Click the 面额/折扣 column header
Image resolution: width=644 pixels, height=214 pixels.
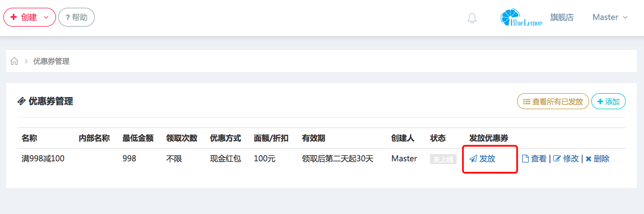coord(271,138)
